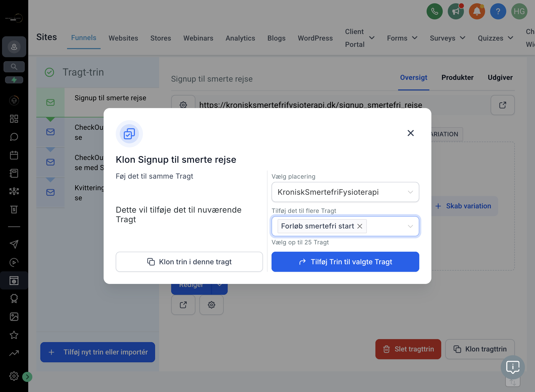Viewport: 535px width, 392px height.
Task: Open the dashboard grid icon in sidebar
Action: [14, 119]
